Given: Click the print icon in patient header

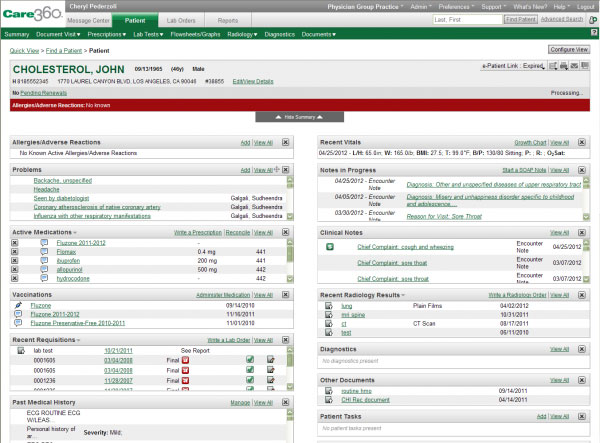Looking at the screenshot, I should tap(564, 66).
